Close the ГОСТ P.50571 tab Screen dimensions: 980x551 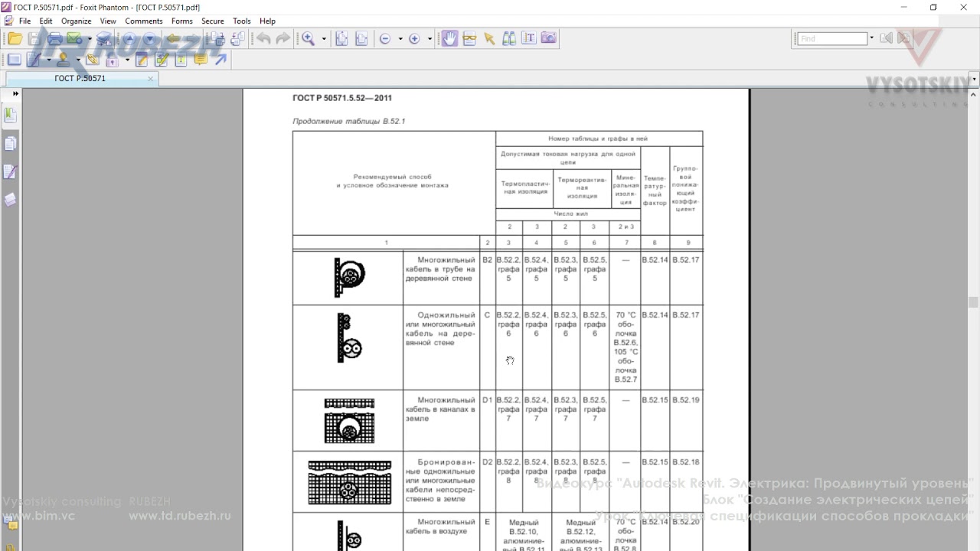[x=150, y=78]
